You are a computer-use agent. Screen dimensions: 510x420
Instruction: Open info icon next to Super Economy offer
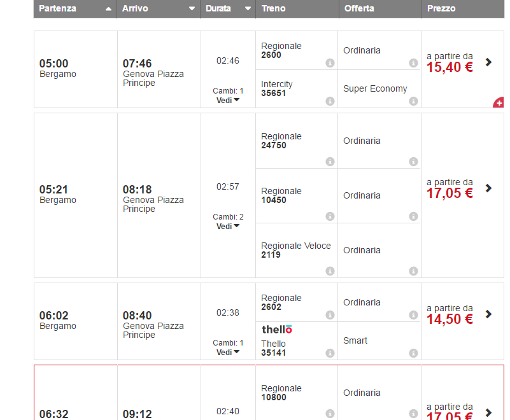413,101
